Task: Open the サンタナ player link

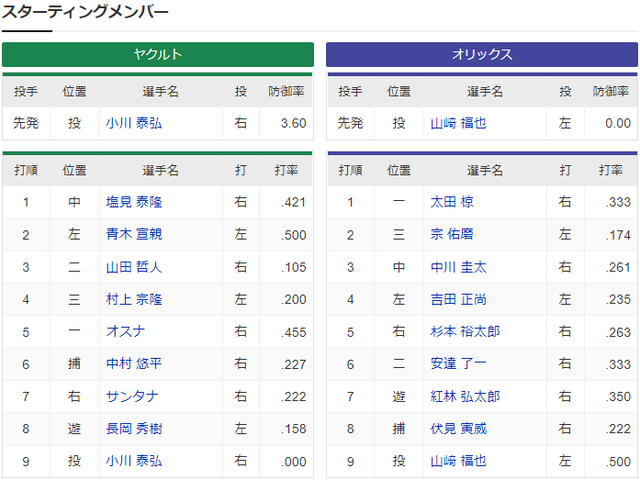Action: click(132, 396)
